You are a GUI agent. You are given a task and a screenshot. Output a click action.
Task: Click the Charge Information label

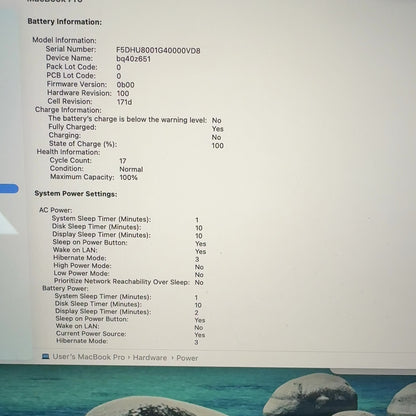[68, 110]
